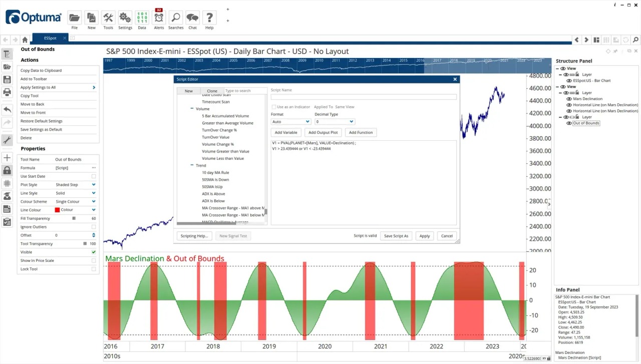Click the magnifier search icon in top-right toolbar

pyautogui.click(x=635, y=40)
